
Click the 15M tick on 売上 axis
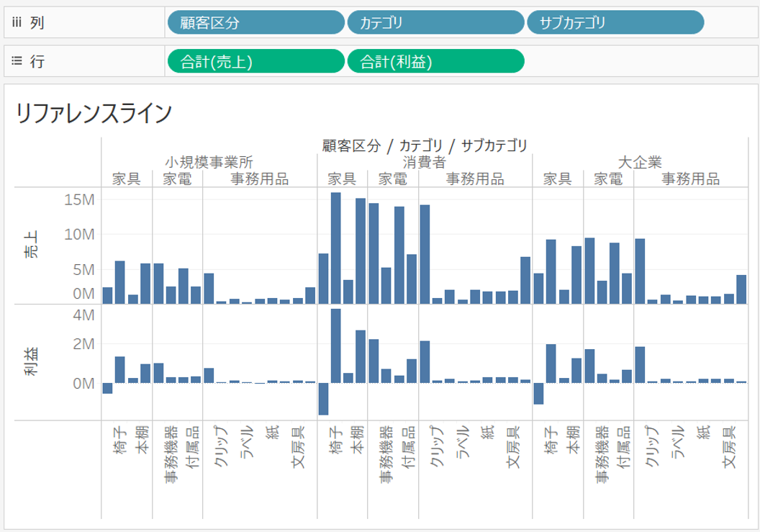[79, 199]
